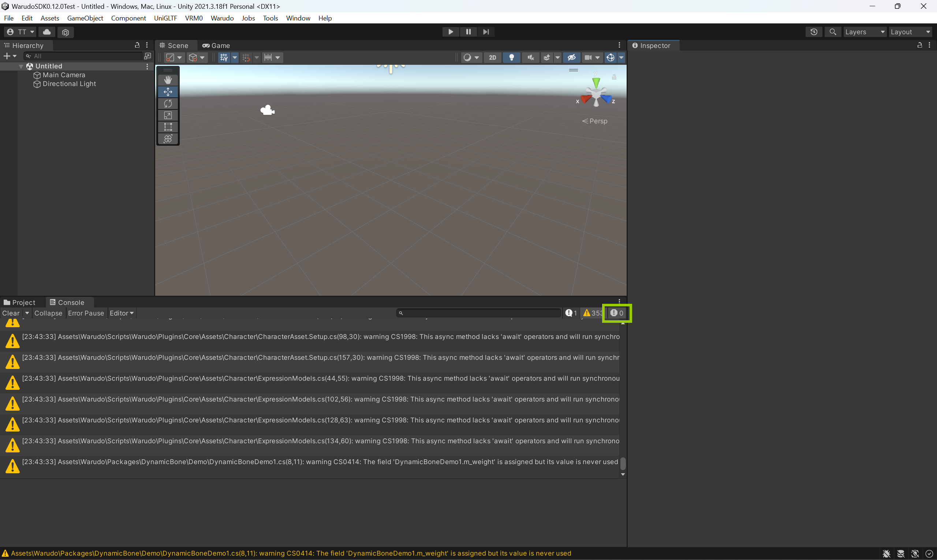Viewport: 937px width, 560px height.
Task: Collapse the Untitled scene in Hierarchy
Action: [x=21, y=66]
